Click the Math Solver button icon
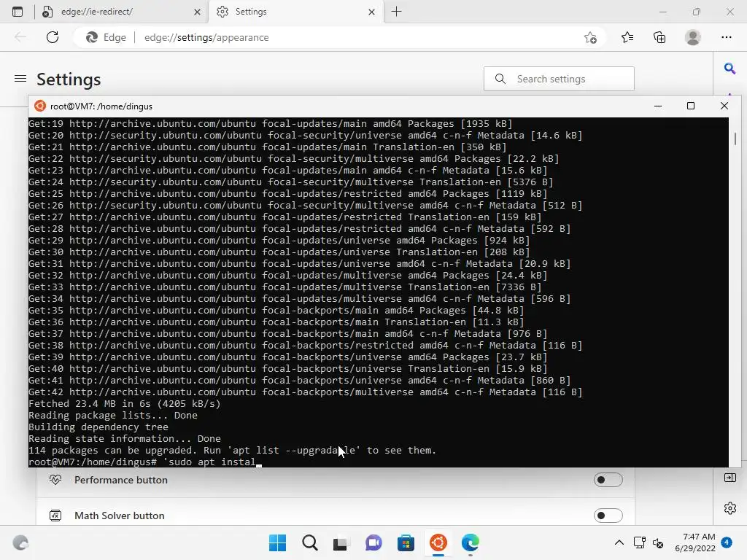 pos(55,516)
